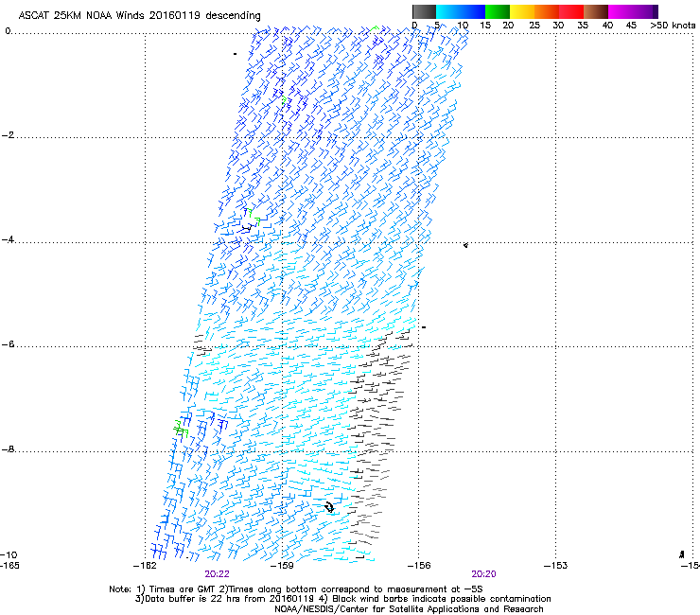
Task: Click the -165 longitude axis label
Action: click(x=9, y=566)
